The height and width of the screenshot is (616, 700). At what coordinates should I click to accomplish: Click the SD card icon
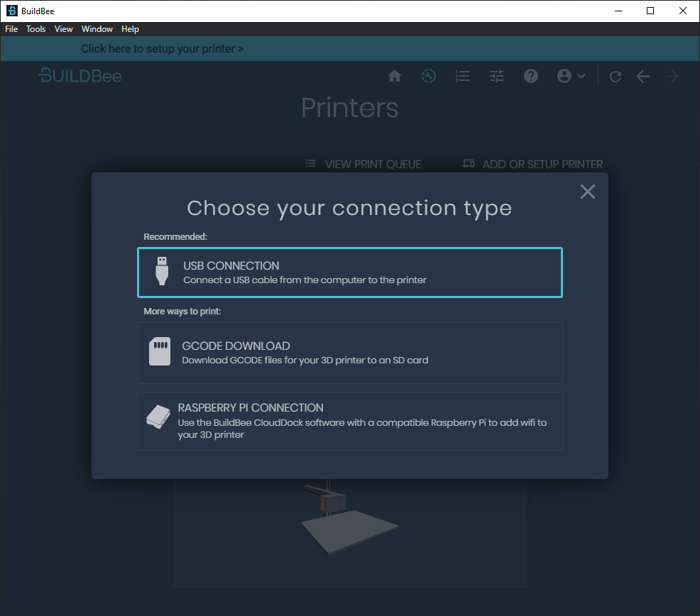tap(160, 351)
